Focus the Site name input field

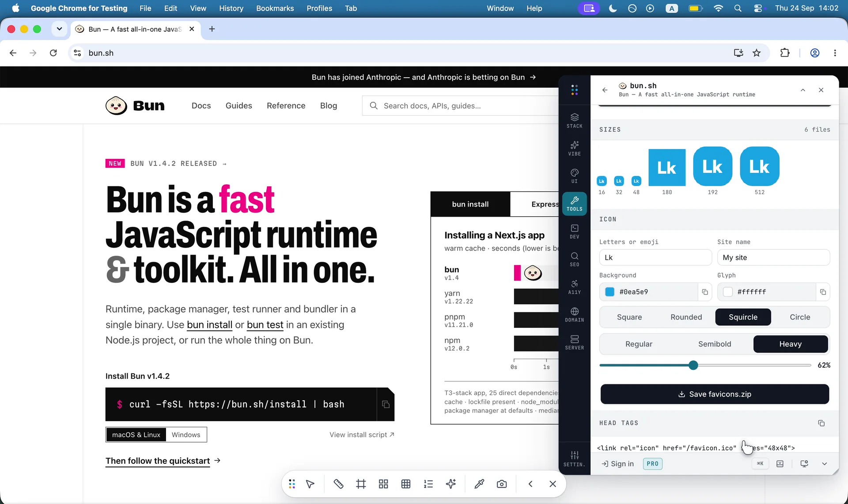tap(773, 258)
